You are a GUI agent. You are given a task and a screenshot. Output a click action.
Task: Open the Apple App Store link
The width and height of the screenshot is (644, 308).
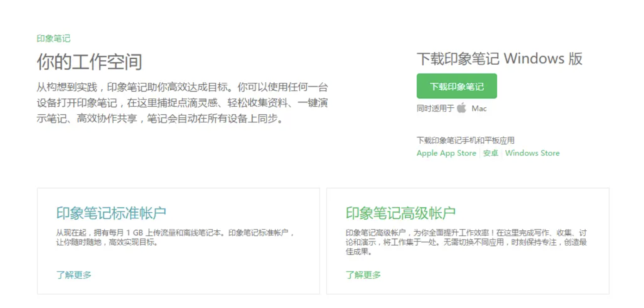[446, 153]
